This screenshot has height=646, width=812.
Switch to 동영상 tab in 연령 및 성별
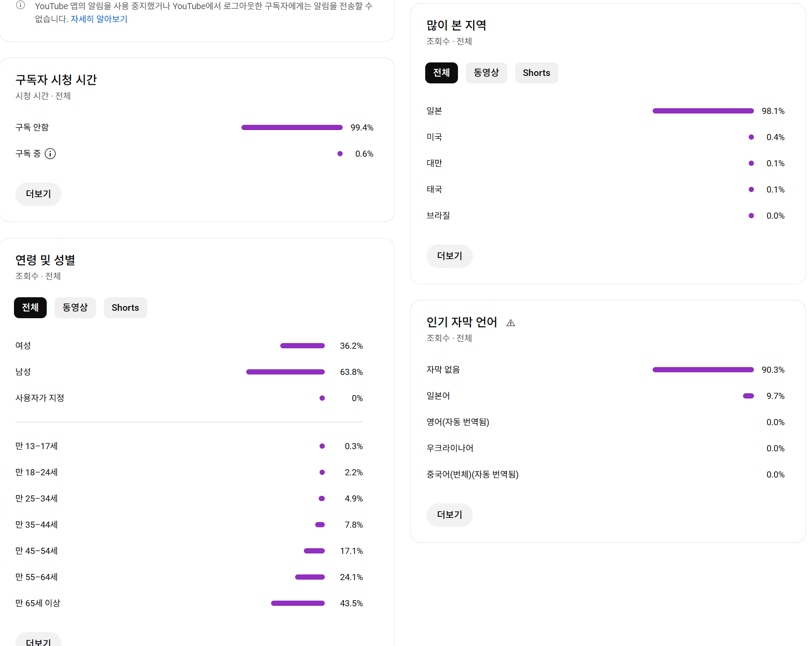(75, 307)
